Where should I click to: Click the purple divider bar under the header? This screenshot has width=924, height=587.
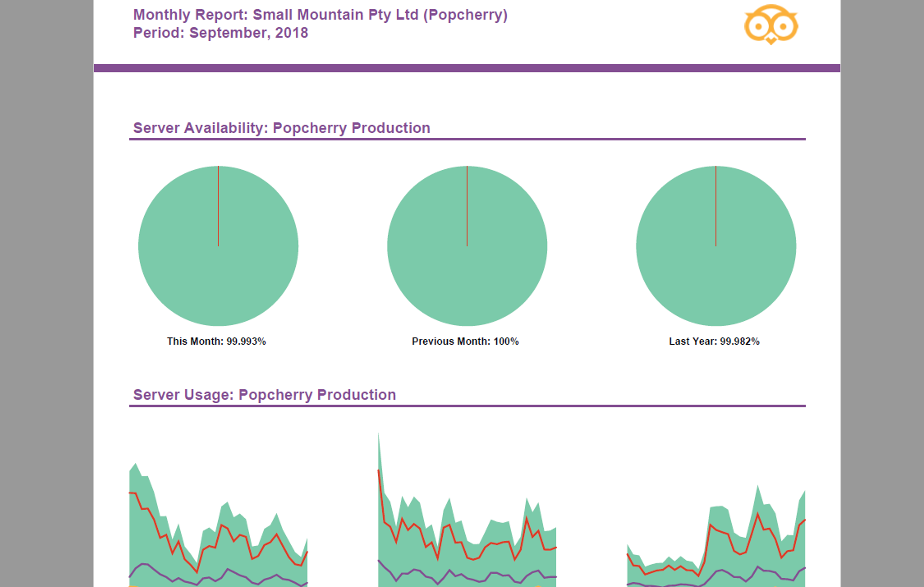466,67
